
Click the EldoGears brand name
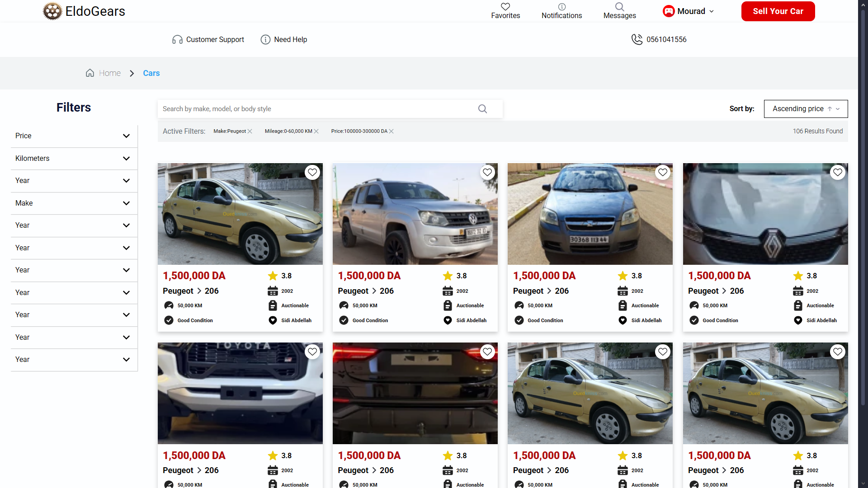pos(95,11)
